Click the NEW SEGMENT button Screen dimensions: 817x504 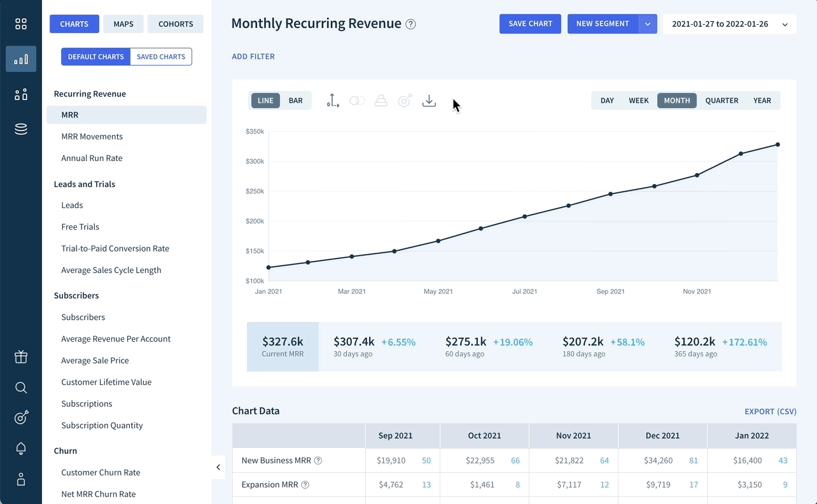pos(603,24)
